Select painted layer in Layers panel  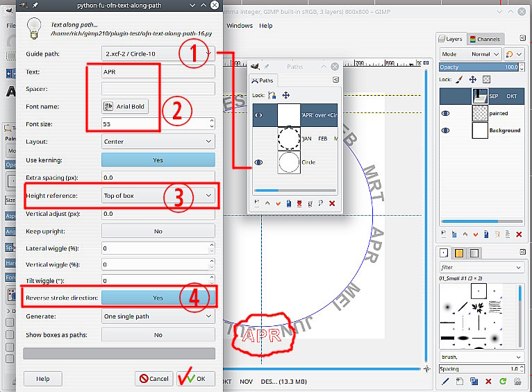point(482,114)
